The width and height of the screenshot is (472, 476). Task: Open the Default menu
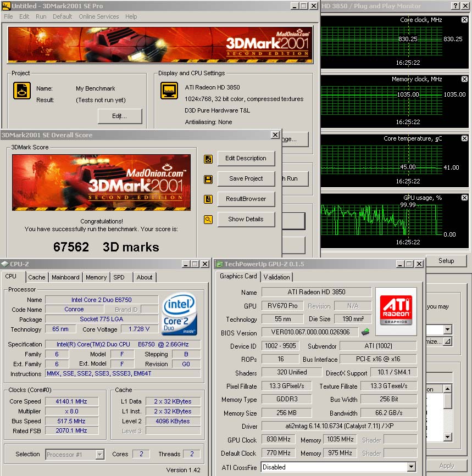(62, 16)
